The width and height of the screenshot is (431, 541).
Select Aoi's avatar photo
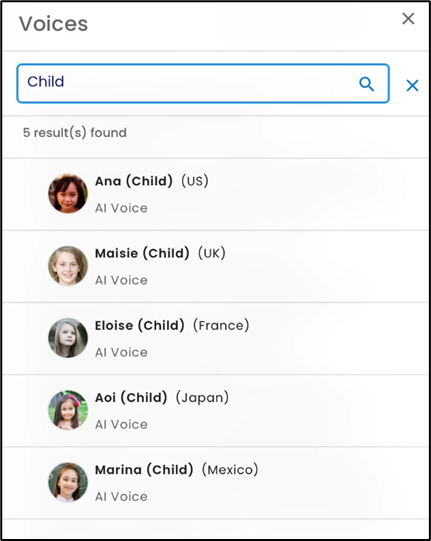click(68, 410)
